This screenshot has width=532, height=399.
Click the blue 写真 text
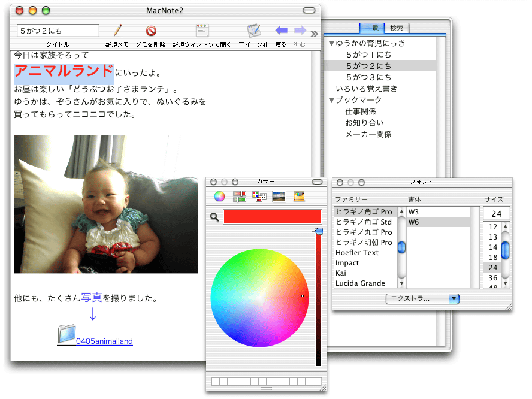point(92,298)
